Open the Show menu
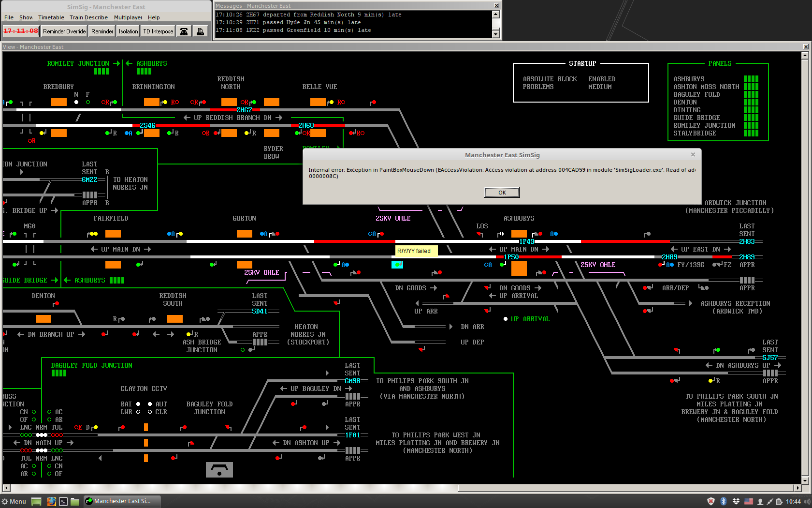This screenshot has height=508, width=812. 26,17
